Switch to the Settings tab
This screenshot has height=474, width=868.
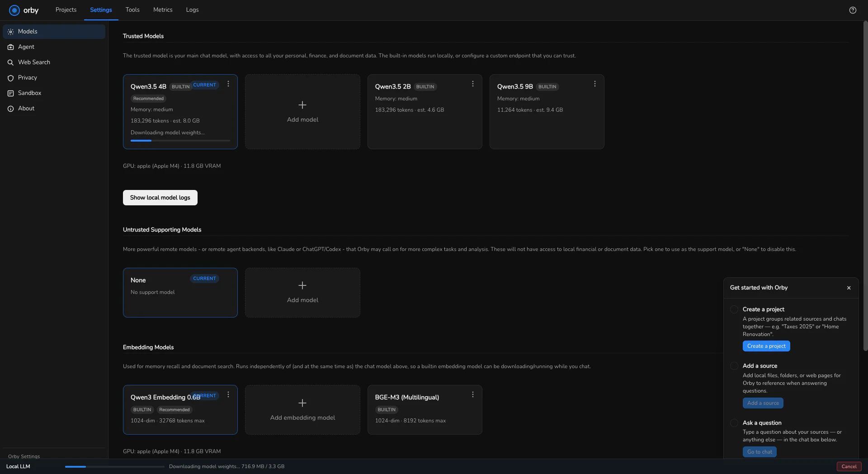click(101, 10)
